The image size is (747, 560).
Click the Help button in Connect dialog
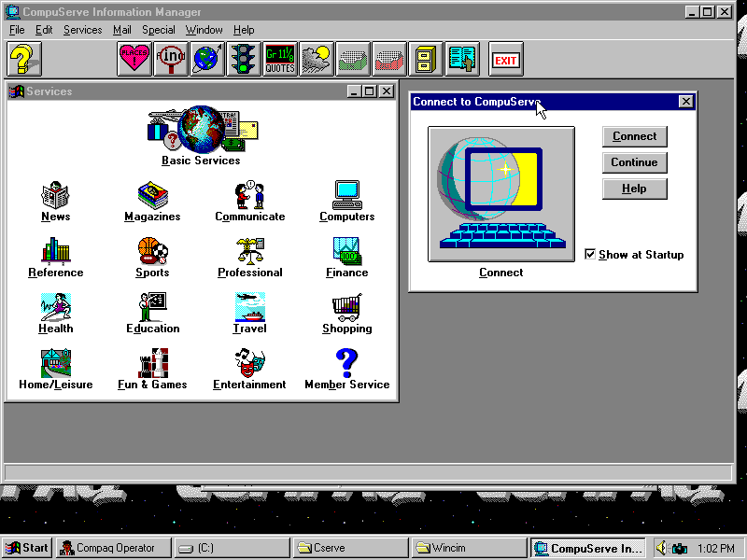pyautogui.click(x=635, y=189)
